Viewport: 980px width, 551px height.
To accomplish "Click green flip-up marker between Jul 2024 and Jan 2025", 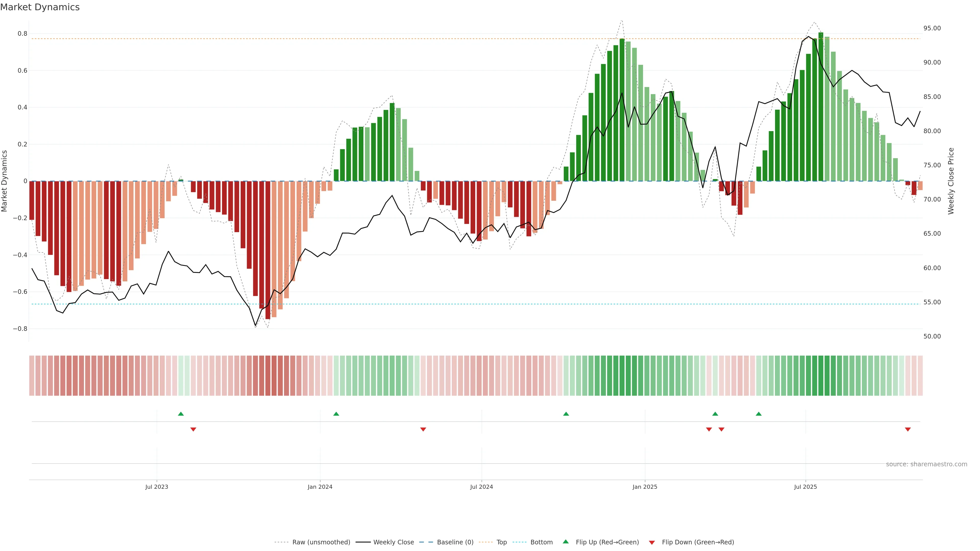I will point(566,414).
